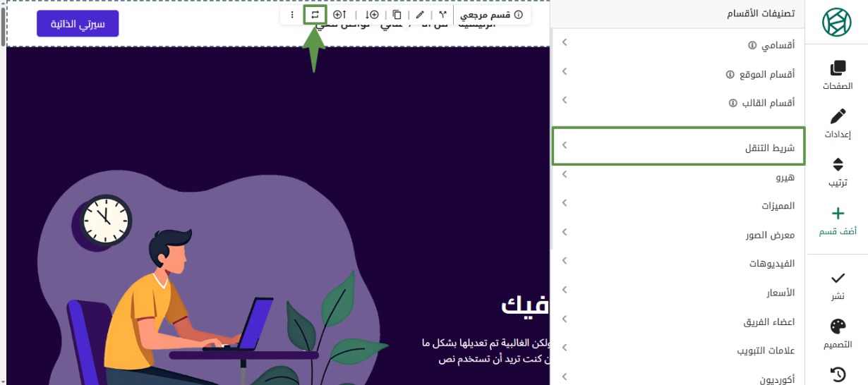The width and height of the screenshot is (868, 385).
Task: Open the الصفحات pages panel
Action: point(837,75)
